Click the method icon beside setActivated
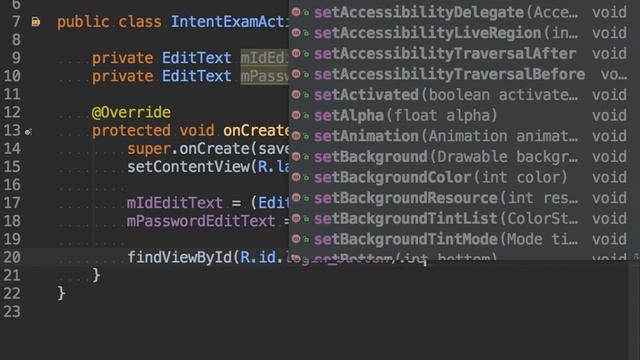The width and height of the screenshot is (640, 360). pyautogui.click(x=296, y=94)
